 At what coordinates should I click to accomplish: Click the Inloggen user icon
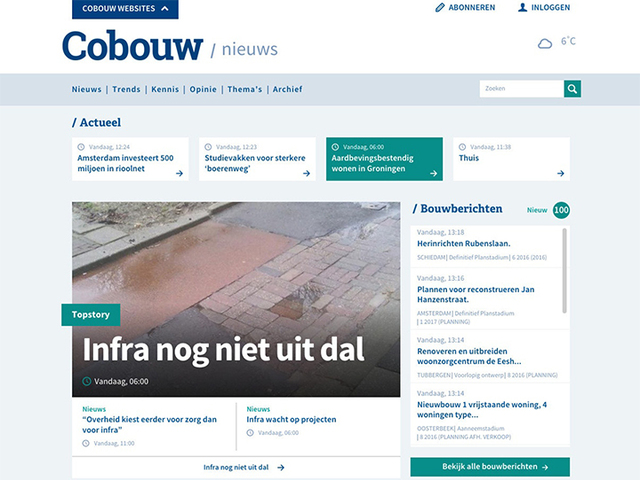(x=522, y=7)
